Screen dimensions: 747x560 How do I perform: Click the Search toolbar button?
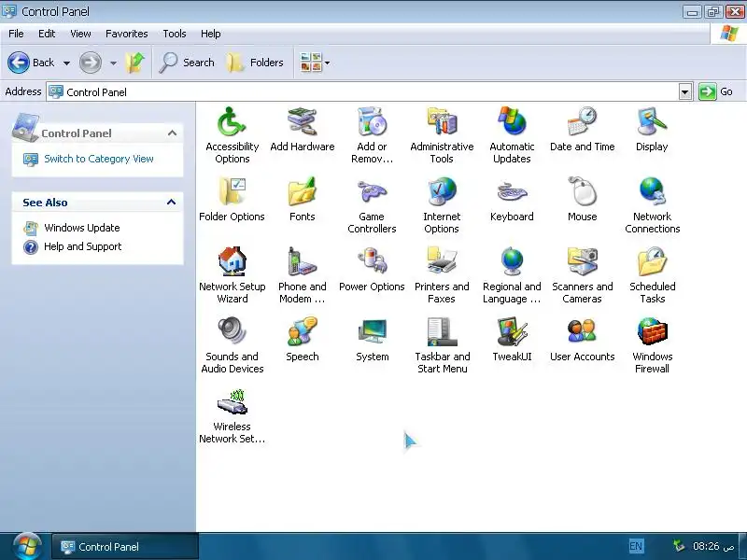pyautogui.click(x=186, y=63)
